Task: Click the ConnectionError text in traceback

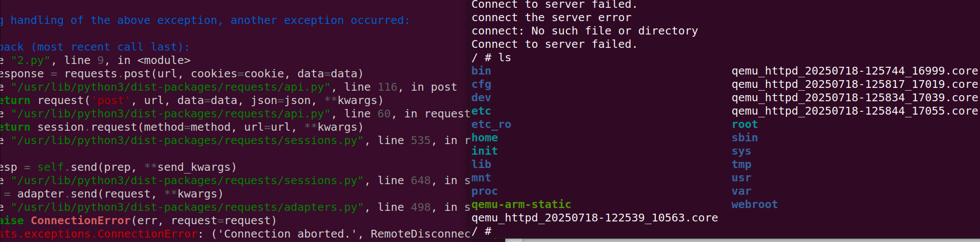Action: tap(81, 221)
